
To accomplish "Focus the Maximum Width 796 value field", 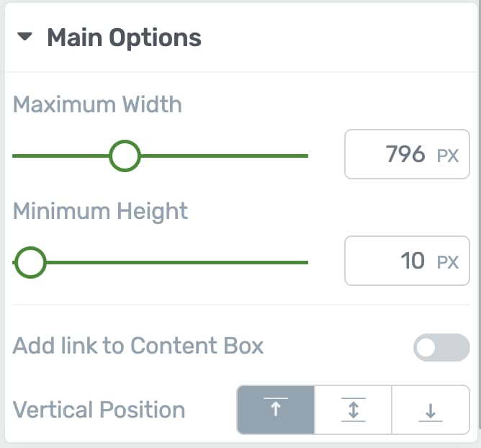I will point(407,154).
